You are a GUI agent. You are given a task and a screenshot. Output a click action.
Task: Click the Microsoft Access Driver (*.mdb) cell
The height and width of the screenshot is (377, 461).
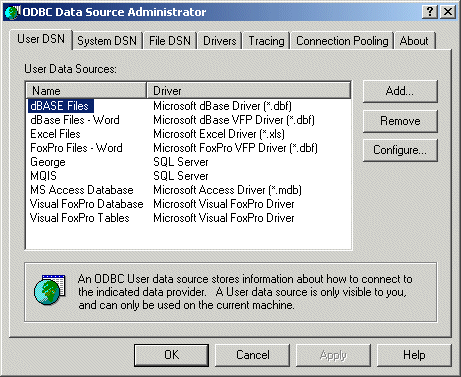pos(227,190)
